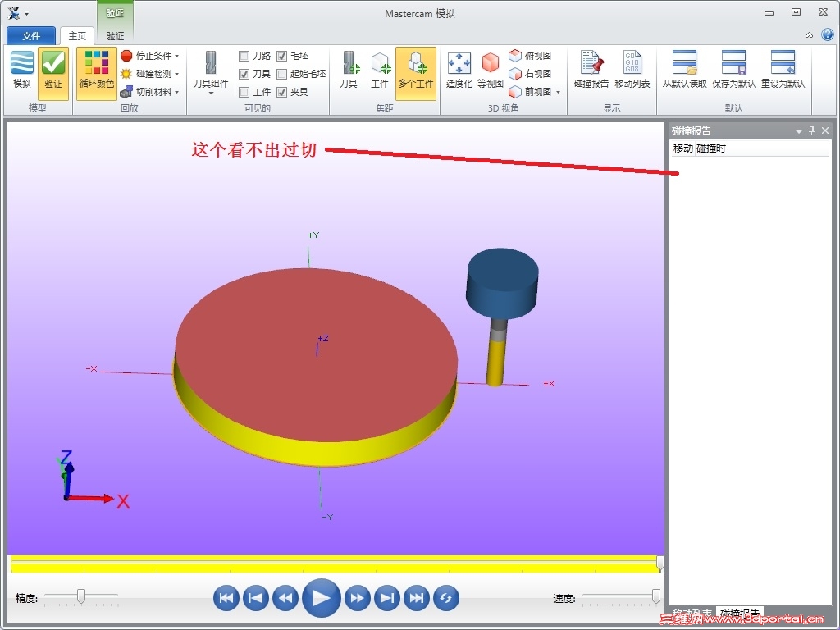
Task: Click the 精度 precision slider handle
Action: [x=81, y=596]
